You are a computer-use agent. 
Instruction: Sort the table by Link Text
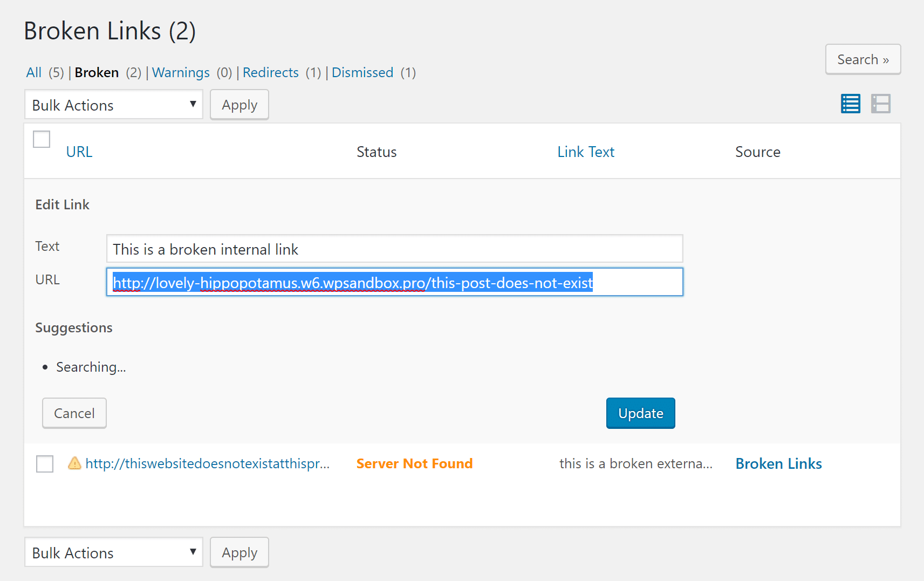586,152
